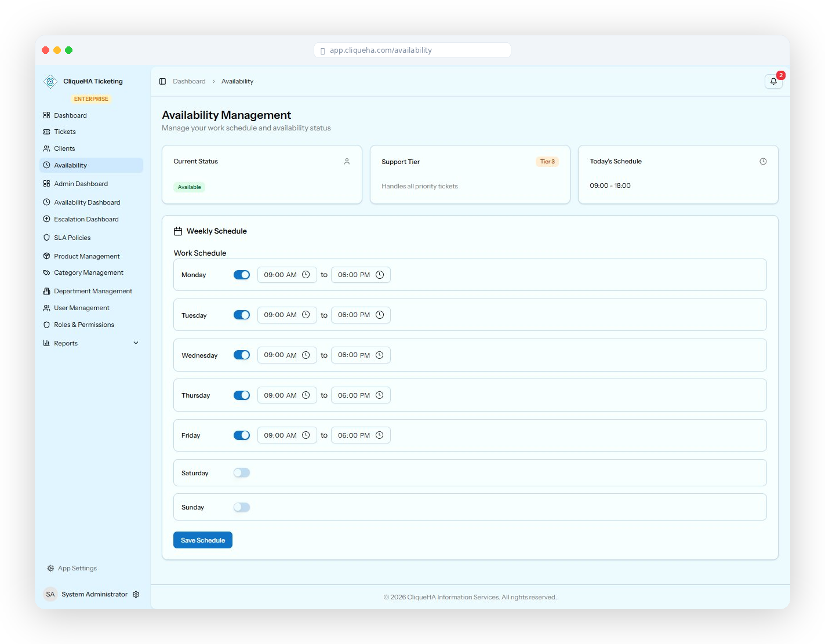Disable the Monday schedule toggle
The width and height of the screenshot is (825, 644).
click(x=242, y=275)
